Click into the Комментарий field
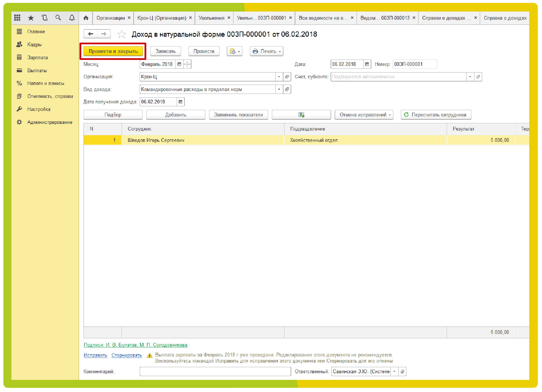Image resolution: width=542 pixels, height=392 pixels. pyautogui.click(x=215, y=371)
